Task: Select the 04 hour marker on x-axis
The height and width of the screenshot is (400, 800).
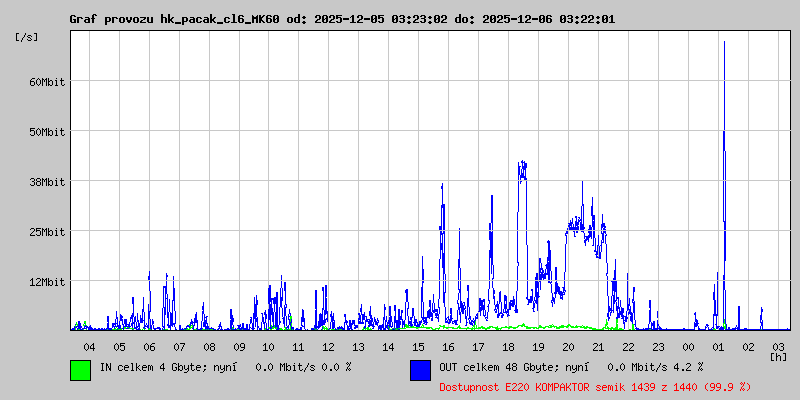Action: [89, 346]
